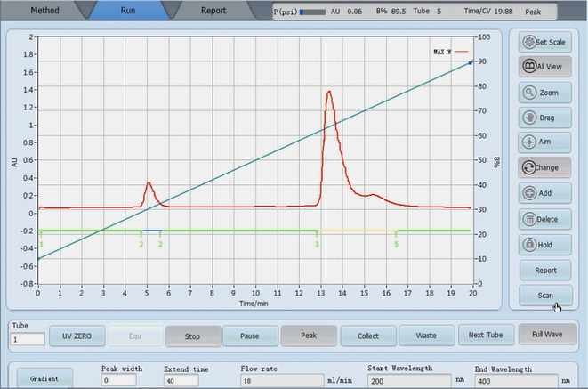Click the Scan button
Screen dimensions: 588x389
tap(544, 294)
